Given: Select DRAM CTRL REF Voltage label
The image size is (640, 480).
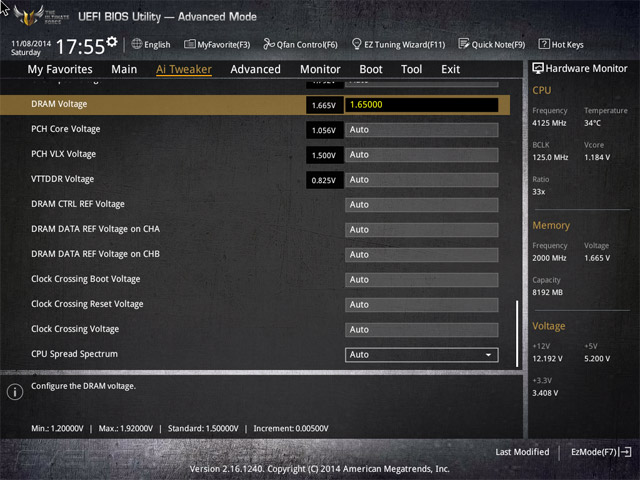Looking at the screenshot, I should [78, 204].
